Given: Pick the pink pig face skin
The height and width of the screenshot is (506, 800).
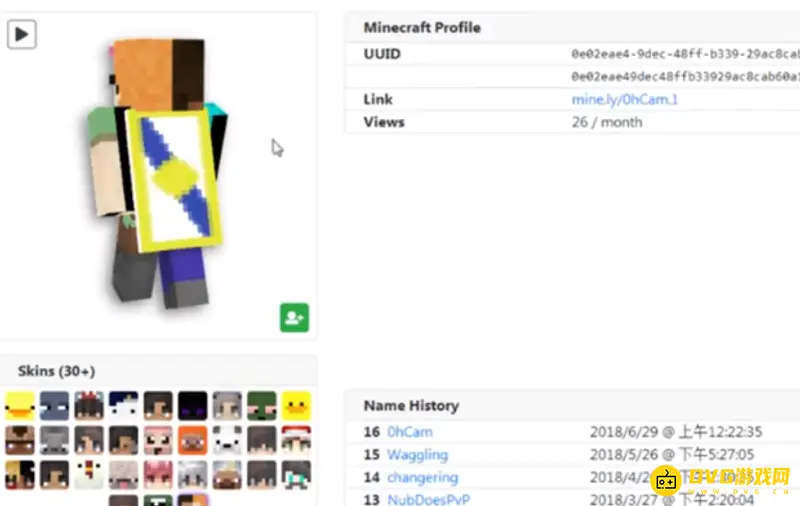Looking at the screenshot, I should pos(158,439).
